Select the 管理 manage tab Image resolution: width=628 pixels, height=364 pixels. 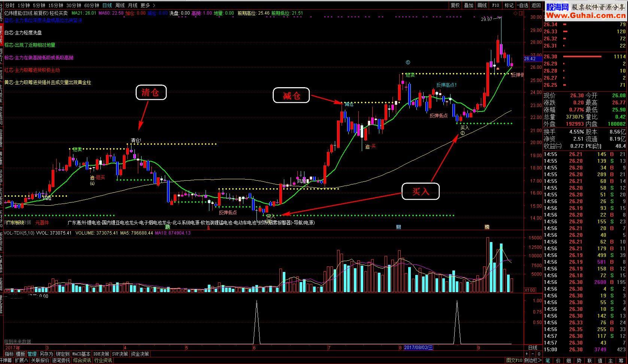click(x=32, y=354)
